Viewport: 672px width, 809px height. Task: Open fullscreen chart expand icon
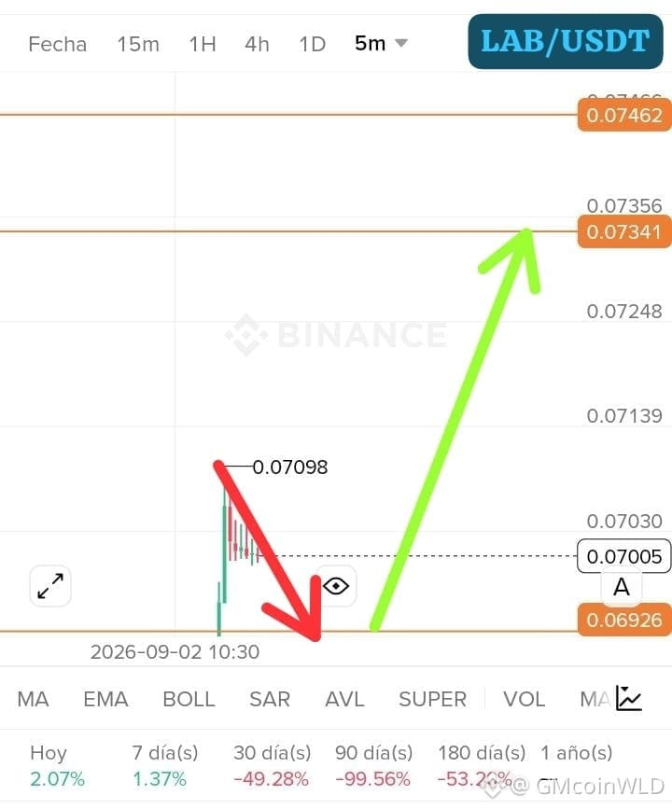(x=50, y=586)
